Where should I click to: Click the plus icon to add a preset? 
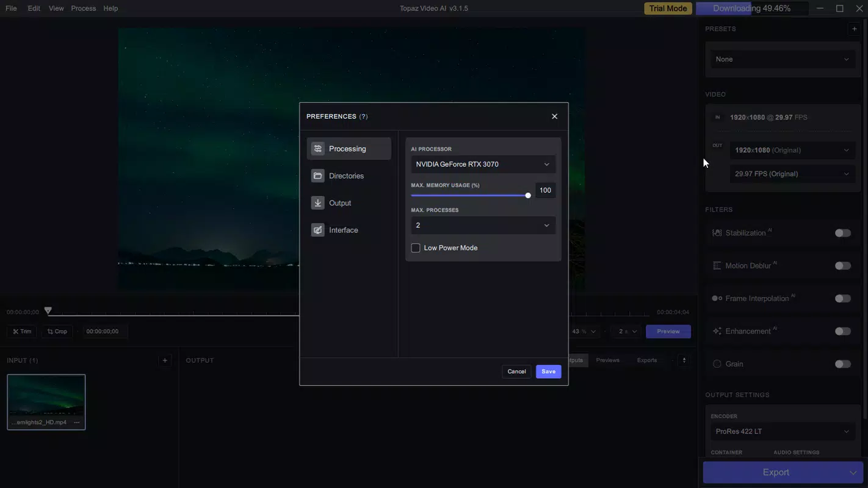coord(854,28)
